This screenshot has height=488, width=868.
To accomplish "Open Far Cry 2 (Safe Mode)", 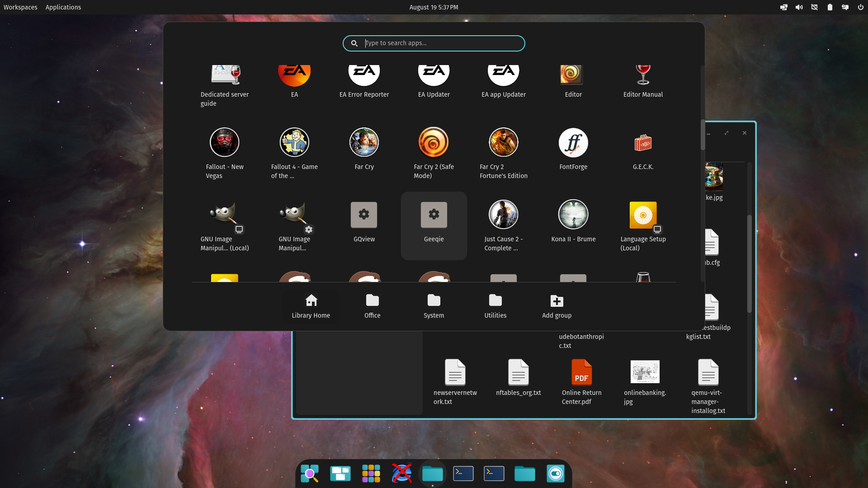I will coord(434,154).
